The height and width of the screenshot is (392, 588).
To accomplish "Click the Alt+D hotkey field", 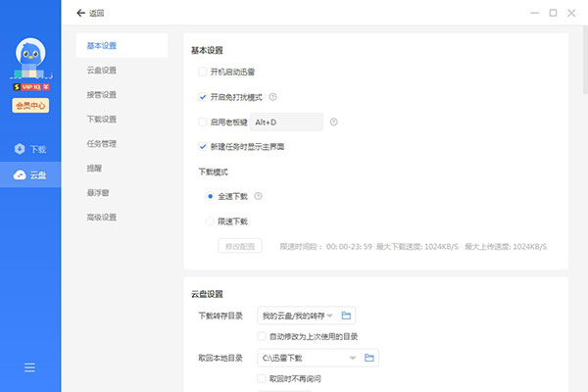I will tap(286, 122).
